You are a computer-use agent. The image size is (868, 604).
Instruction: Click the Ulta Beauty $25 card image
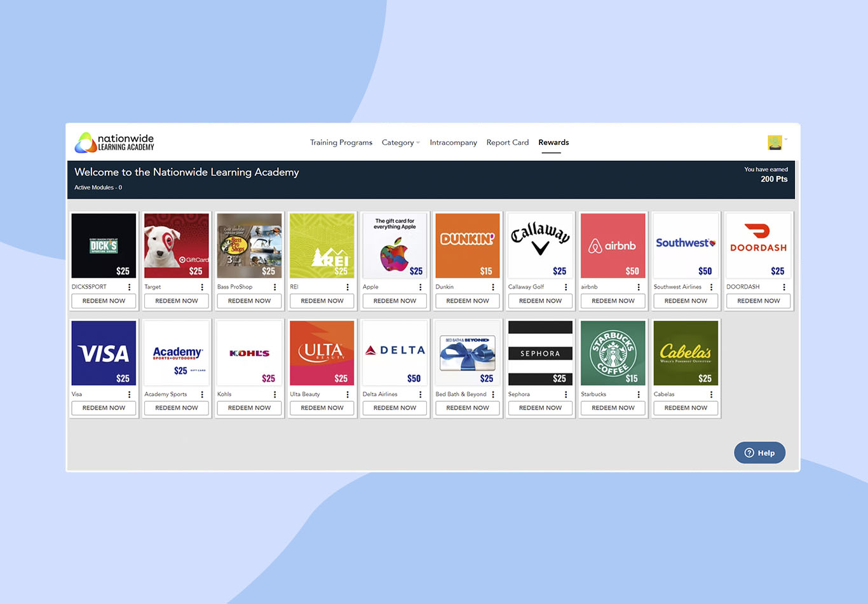322,353
